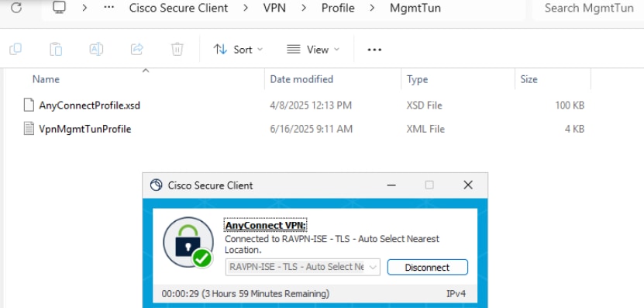Open the Sort dropdown menu
644x308 pixels.
[x=238, y=50]
